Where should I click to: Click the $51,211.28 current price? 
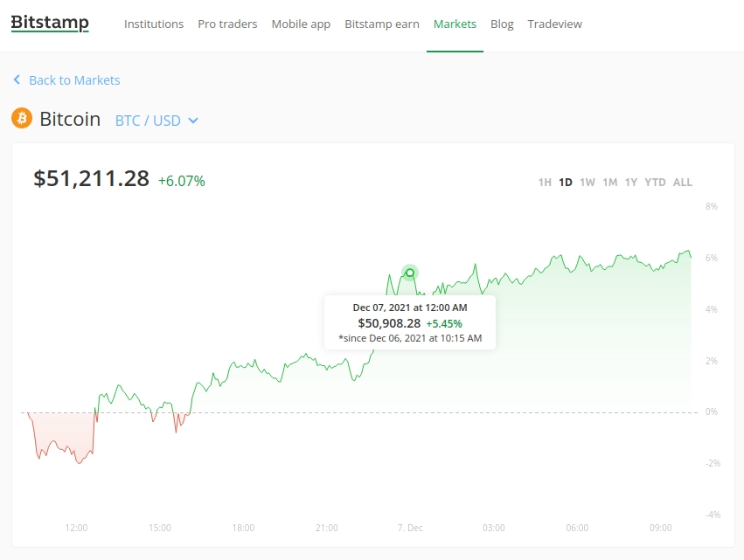point(91,179)
